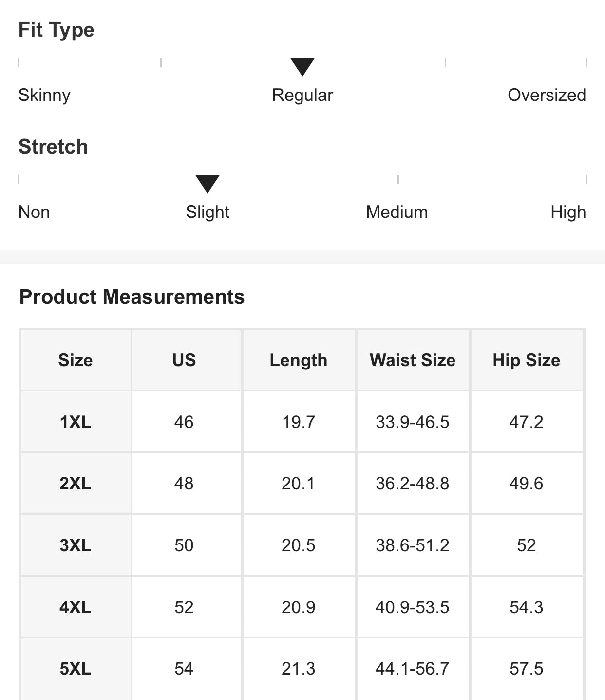Click the Non stretch label
The image size is (605, 700).
(x=34, y=212)
